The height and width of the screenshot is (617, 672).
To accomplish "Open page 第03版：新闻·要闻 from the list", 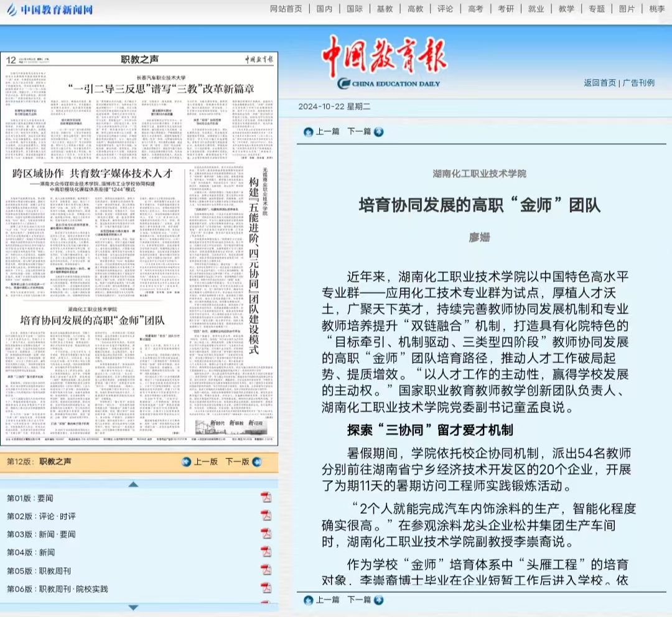I will (x=41, y=534).
